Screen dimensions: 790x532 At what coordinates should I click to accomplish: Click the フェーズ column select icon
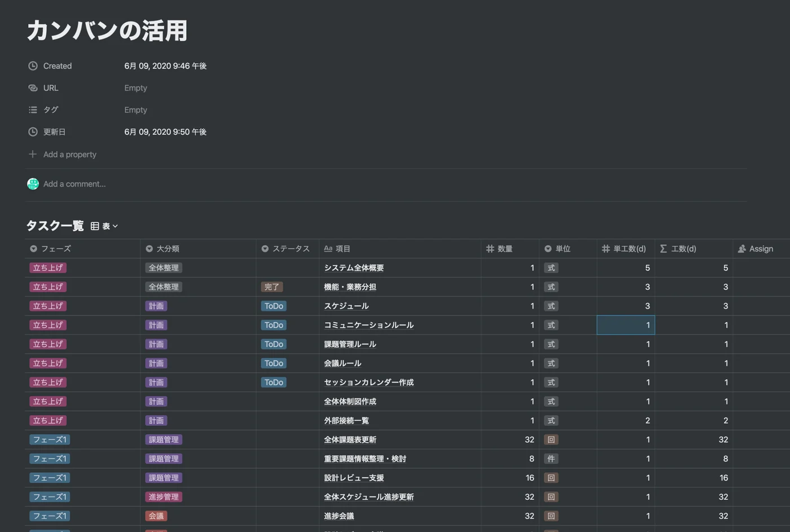(33, 249)
